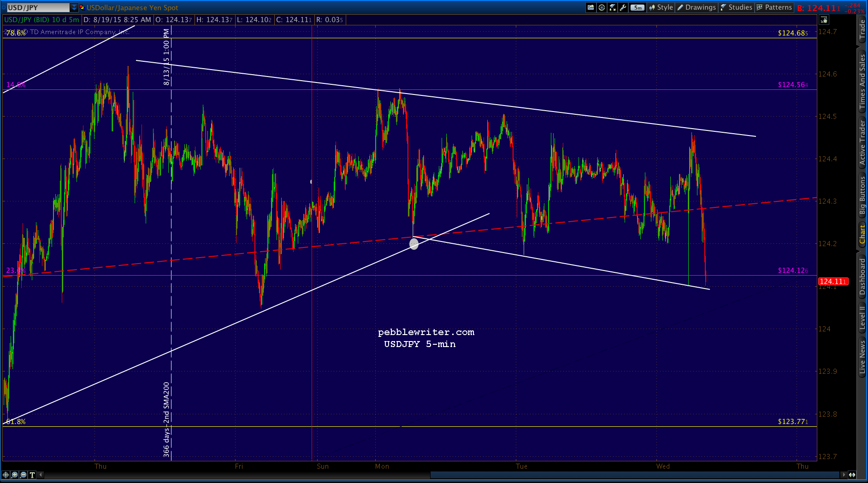868x483 pixels.
Task: Click the 123.9 price axis label
Action: pyautogui.click(x=827, y=371)
